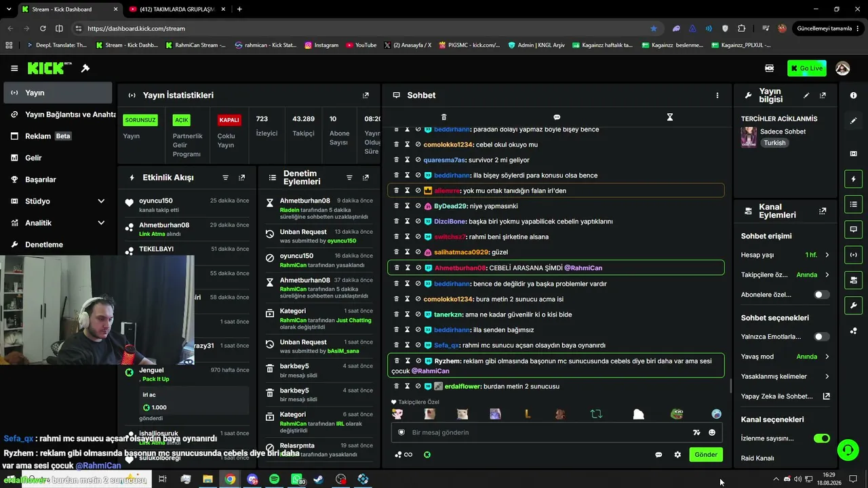Open the user profile avatar menu
Image resolution: width=868 pixels, height=488 pixels.
842,68
